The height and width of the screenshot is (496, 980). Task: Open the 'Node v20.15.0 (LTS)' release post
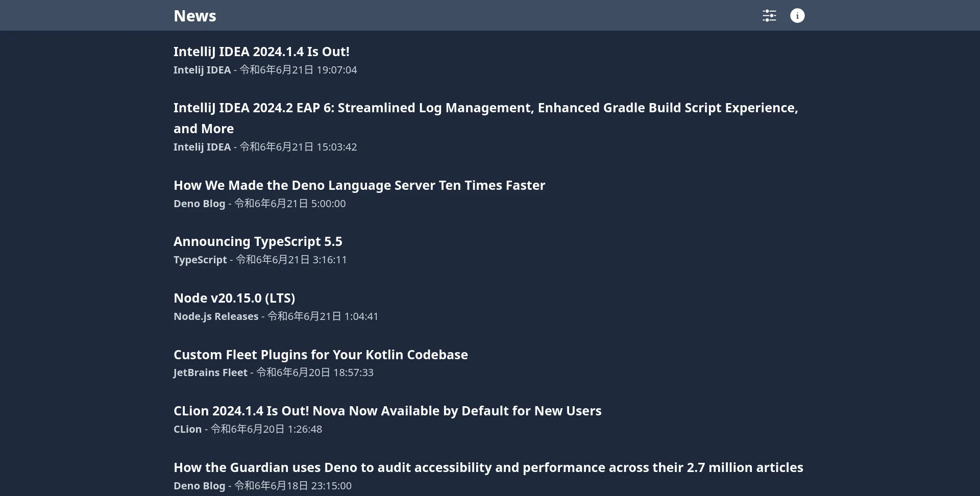(234, 298)
